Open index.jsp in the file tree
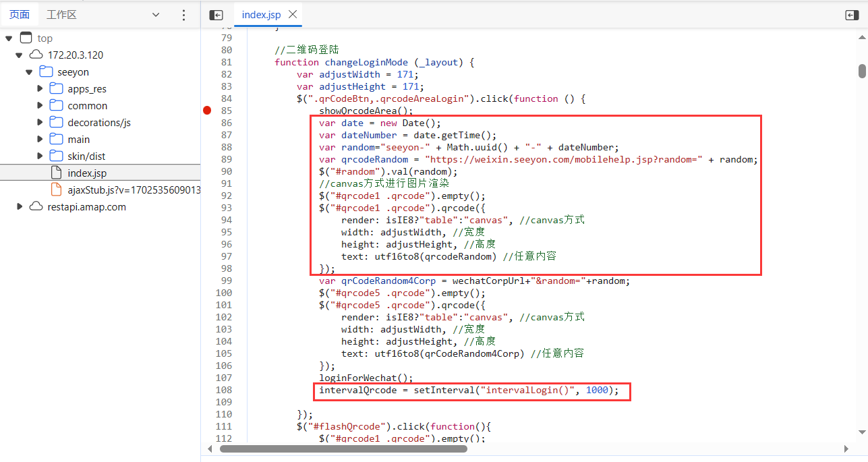The image size is (868, 462). (86, 173)
